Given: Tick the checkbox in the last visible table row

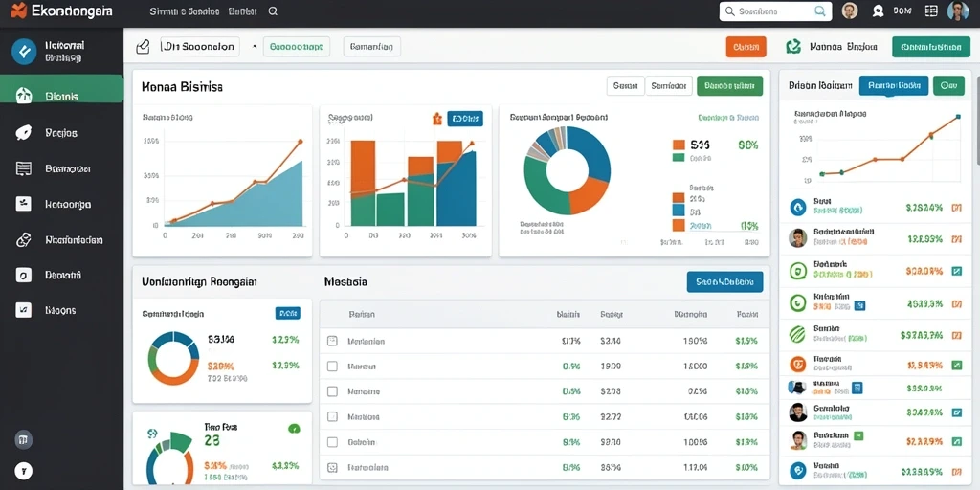Looking at the screenshot, I should click(332, 467).
